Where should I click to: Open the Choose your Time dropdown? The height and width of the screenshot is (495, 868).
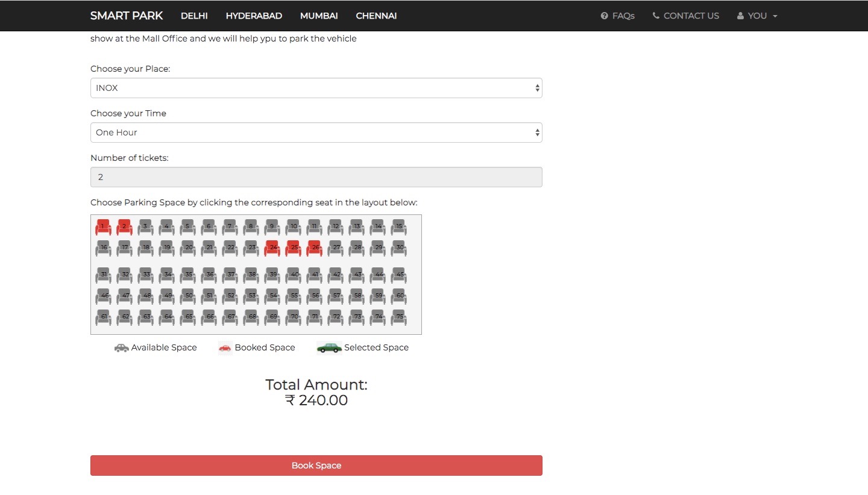tap(316, 132)
